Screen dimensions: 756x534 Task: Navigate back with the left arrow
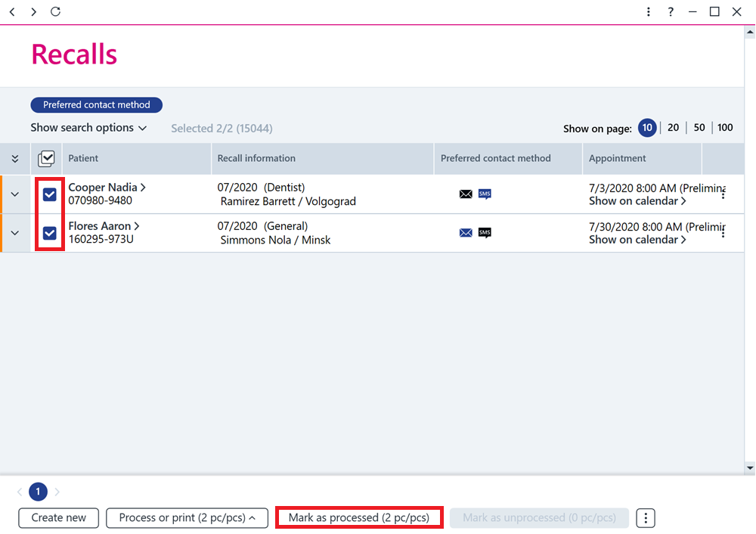pos(12,11)
